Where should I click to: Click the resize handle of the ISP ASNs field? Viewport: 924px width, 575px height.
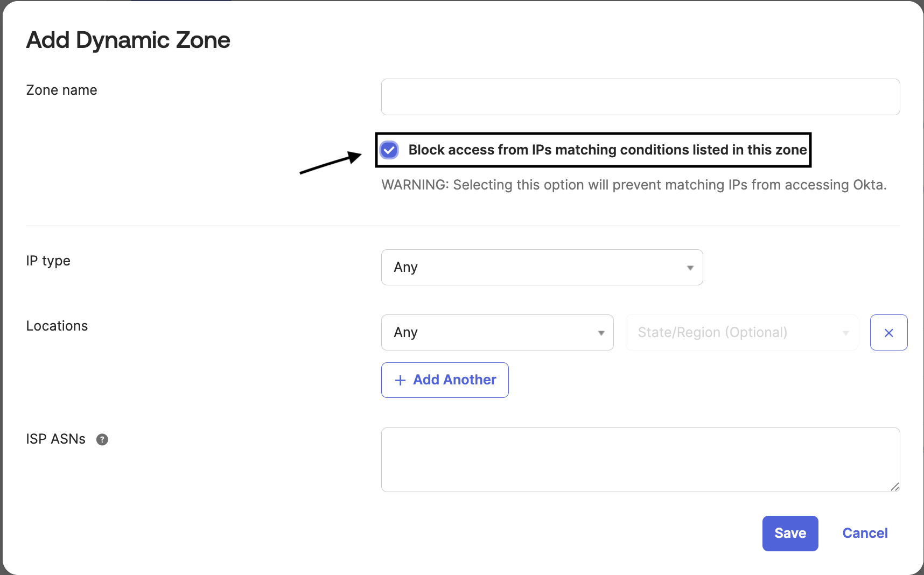pyautogui.click(x=895, y=488)
